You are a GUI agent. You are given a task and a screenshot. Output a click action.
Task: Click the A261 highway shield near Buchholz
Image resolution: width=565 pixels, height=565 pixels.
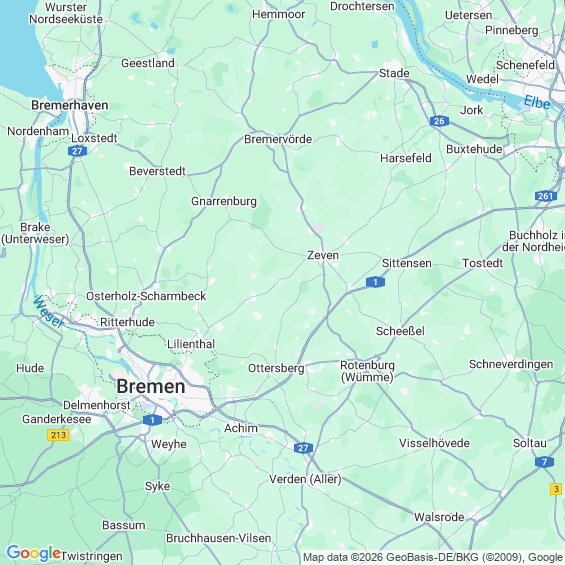(x=546, y=196)
